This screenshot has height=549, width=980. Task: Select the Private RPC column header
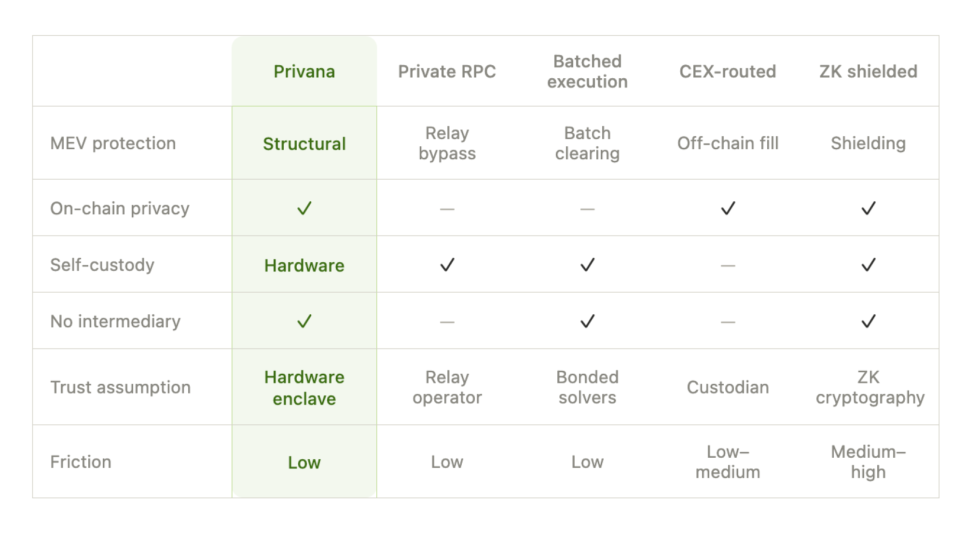pyautogui.click(x=447, y=71)
